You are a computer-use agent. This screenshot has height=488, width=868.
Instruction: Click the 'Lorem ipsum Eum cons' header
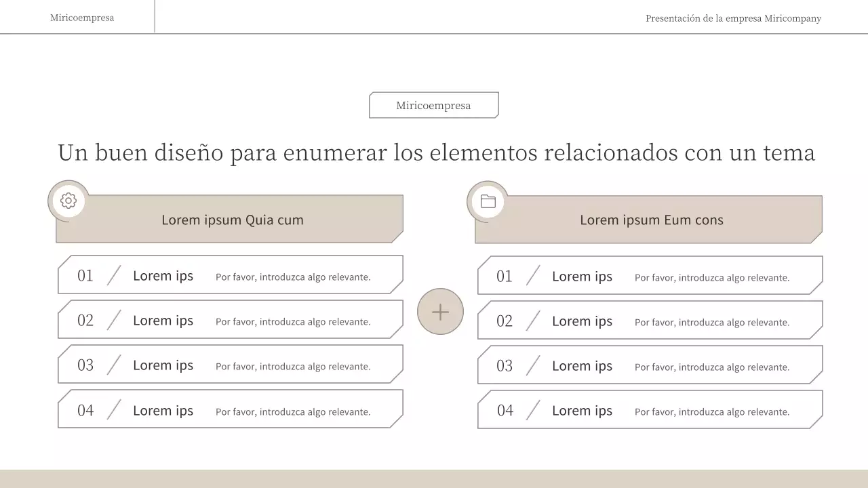click(x=651, y=220)
